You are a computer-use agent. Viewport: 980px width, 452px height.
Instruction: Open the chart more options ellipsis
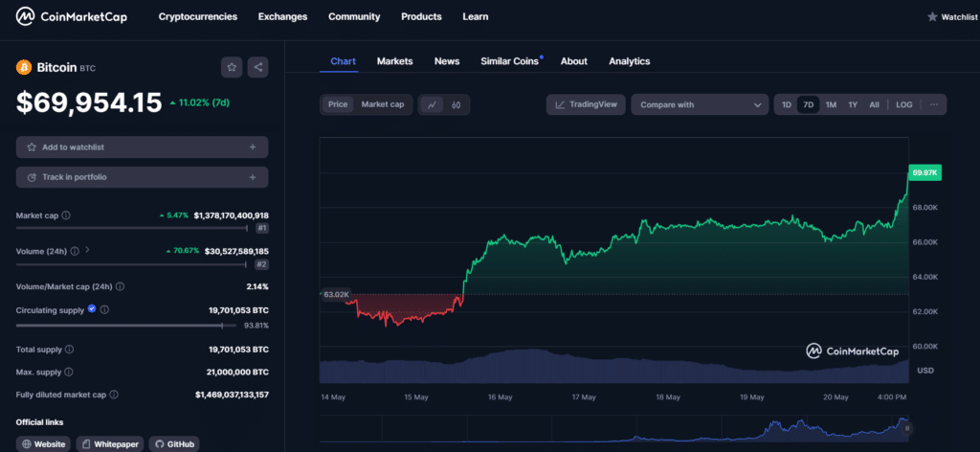(934, 104)
